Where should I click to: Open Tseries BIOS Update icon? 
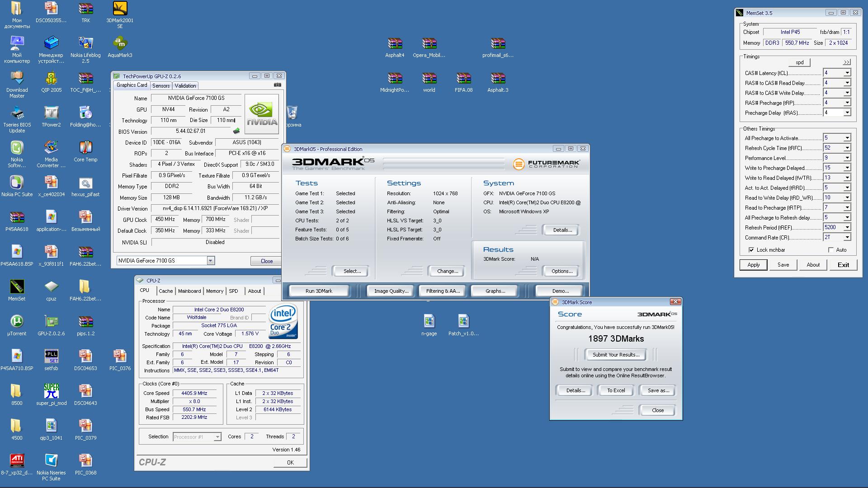(17, 120)
